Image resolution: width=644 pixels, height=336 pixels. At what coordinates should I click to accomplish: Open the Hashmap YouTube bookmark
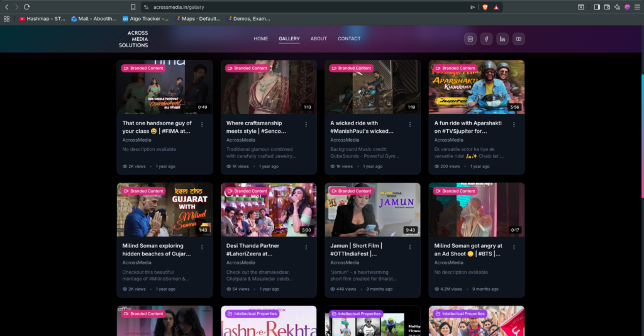(42, 18)
